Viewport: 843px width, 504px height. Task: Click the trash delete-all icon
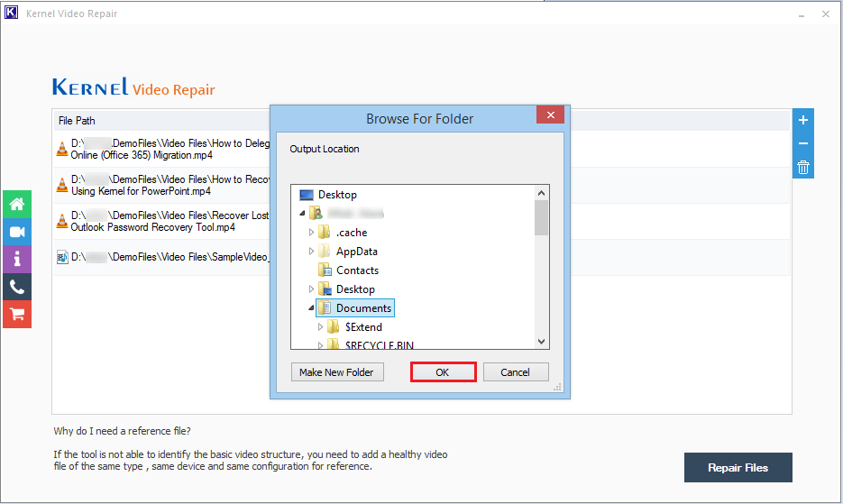[x=803, y=167]
